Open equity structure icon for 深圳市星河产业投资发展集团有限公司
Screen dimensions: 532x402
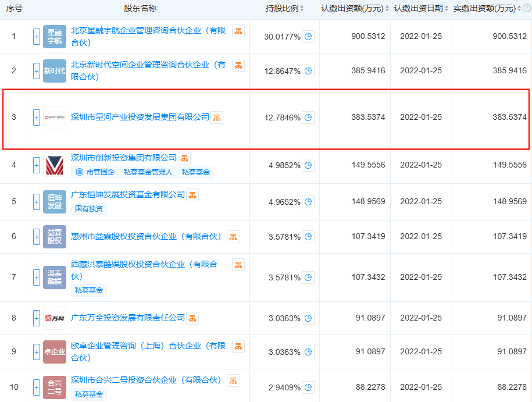point(217,118)
